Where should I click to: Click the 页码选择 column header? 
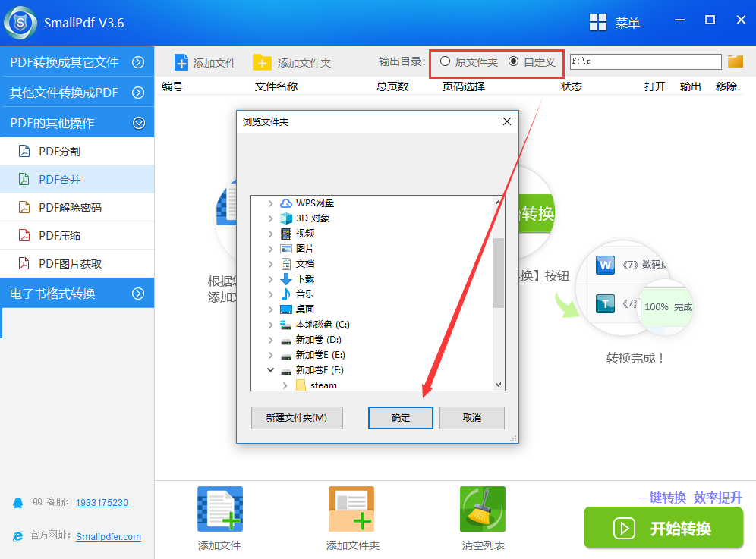coord(464,86)
